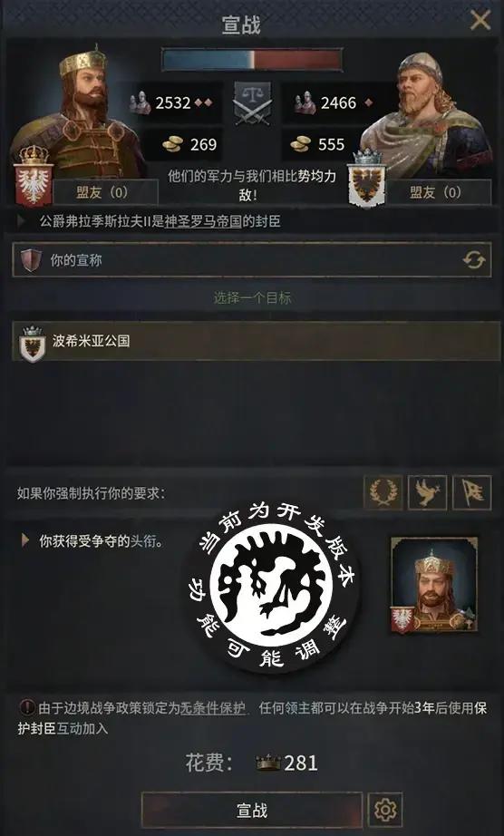Click the attacker's red eagle coat of arms
The width and height of the screenshot is (504, 836).
[x=34, y=184]
